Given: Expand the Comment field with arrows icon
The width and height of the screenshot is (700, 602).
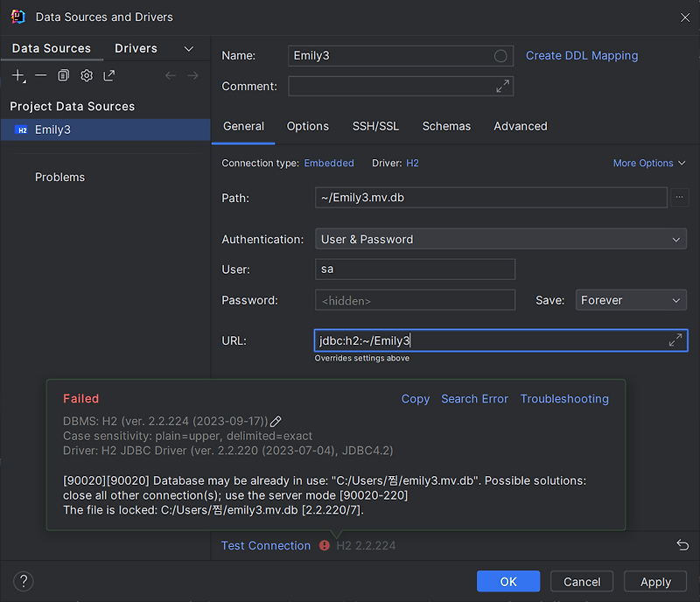Looking at the screenshot, I should (x=502, y=87).
